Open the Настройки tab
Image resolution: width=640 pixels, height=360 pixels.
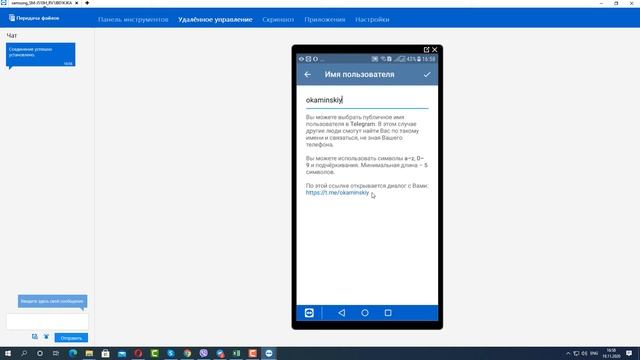point(372,20)
